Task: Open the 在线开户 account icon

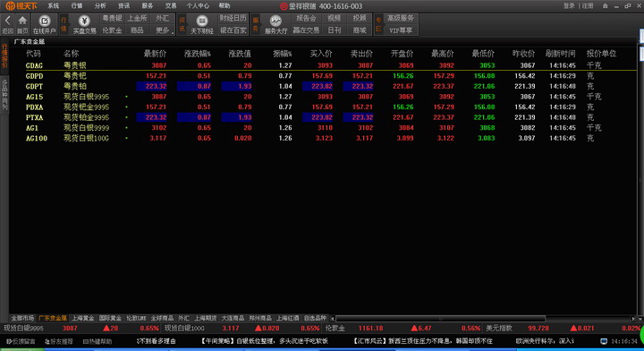Action: (45, 21)
